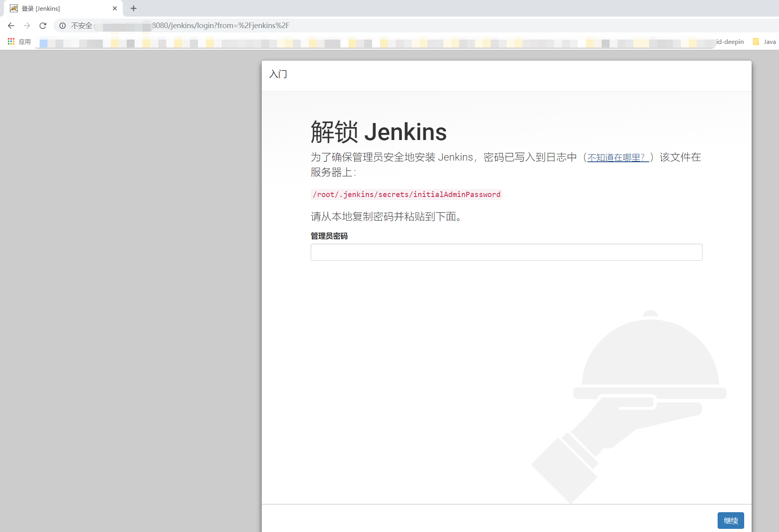Click the Jenkins tab favicon
Screen dimensions: 779x532
(x=14, y=8)
